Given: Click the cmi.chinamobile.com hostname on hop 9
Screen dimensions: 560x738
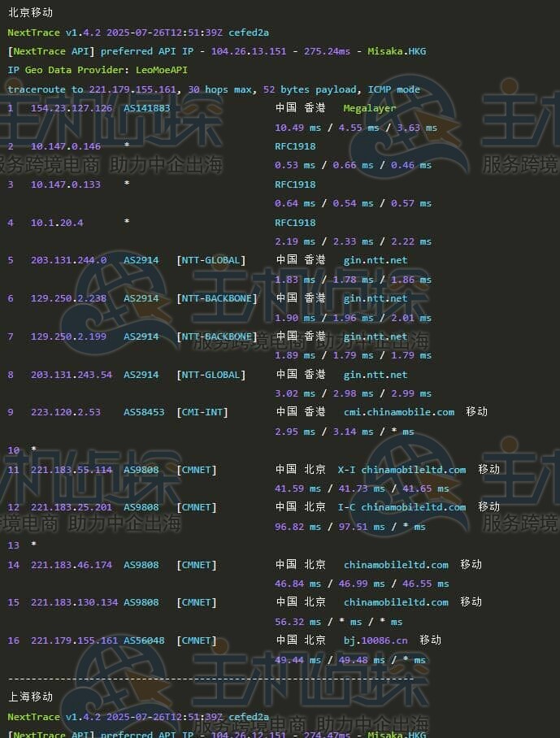Looking at the screenshot, I should [399, 412].
